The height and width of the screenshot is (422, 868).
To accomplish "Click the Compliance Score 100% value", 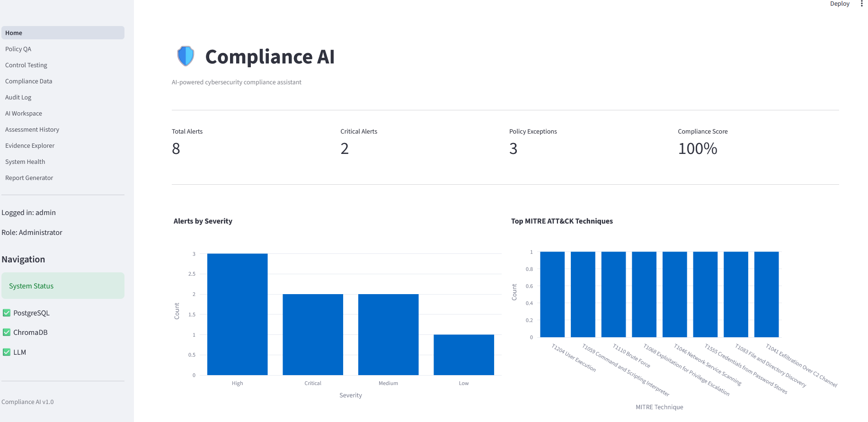I will point(698,149).
